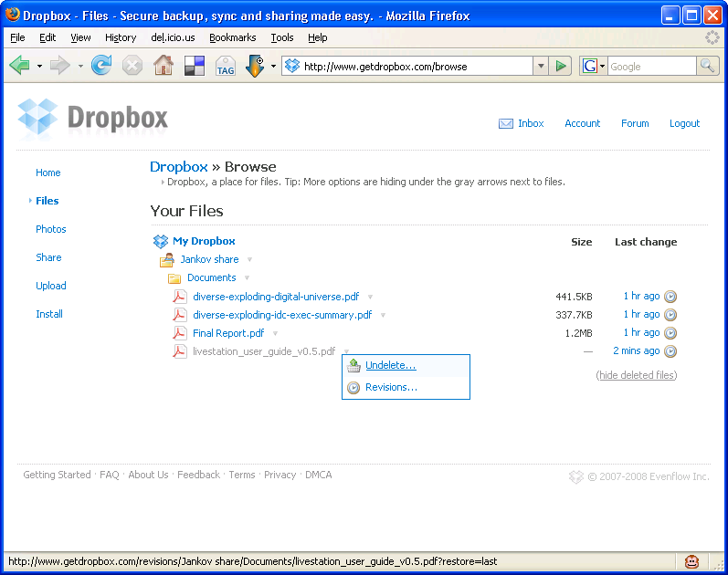Open gray arrow for diverse-exploding-digital-universe.pdf
The width and height of the screenshot is (728, 575).
click(370, 297)
